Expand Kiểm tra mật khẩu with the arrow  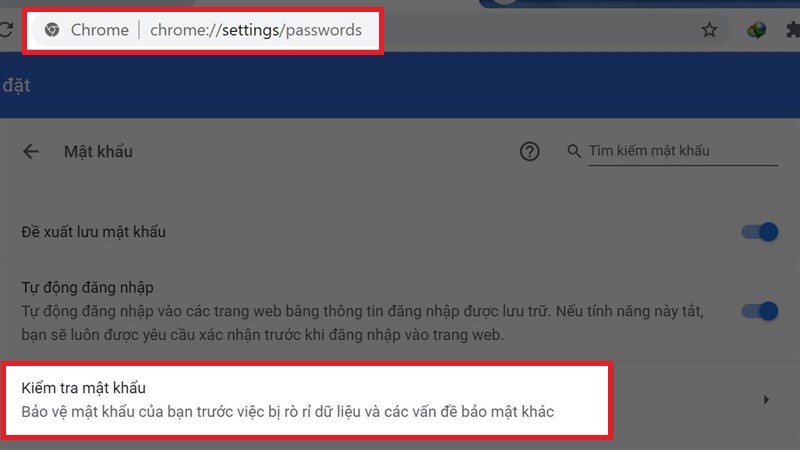(x=766, y=399)
